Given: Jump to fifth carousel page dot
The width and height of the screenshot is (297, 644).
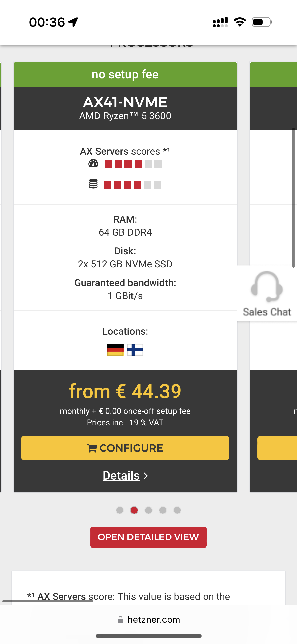Looking at the screenshot, I should click(177, 510).
